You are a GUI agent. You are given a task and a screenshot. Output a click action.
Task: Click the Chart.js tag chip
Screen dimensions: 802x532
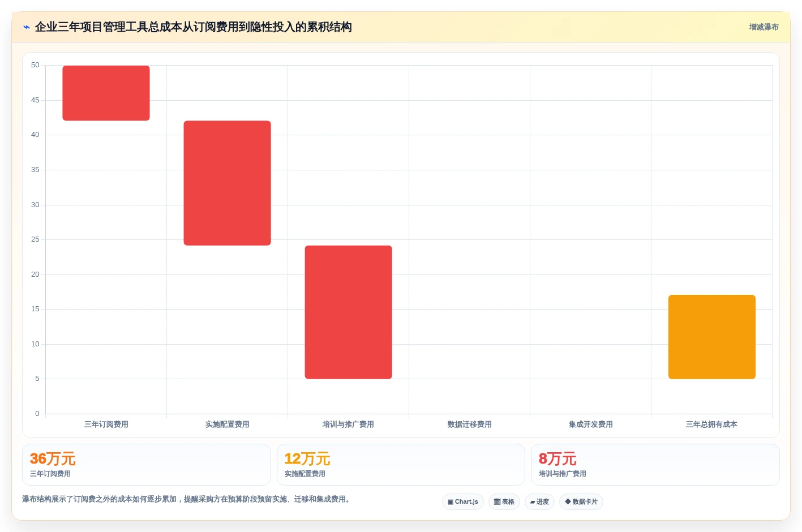(463, 502)
